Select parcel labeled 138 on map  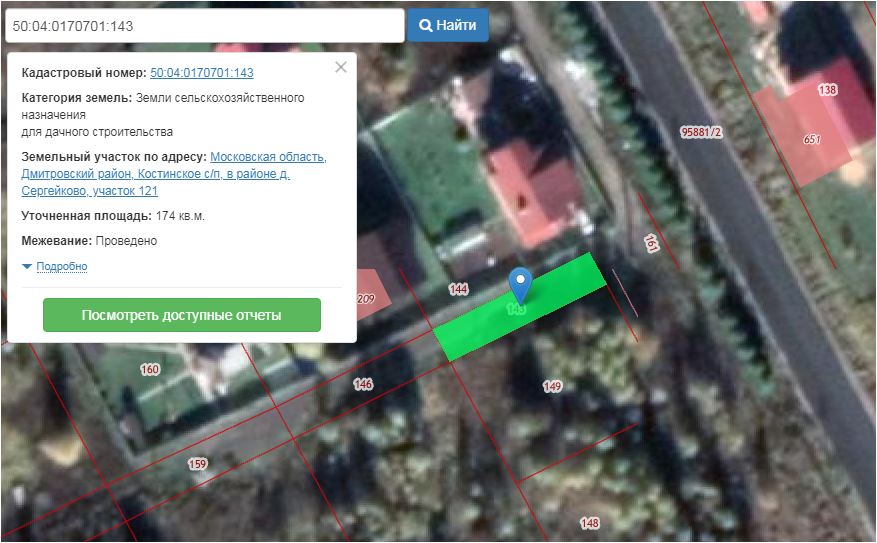coord(827,90)
